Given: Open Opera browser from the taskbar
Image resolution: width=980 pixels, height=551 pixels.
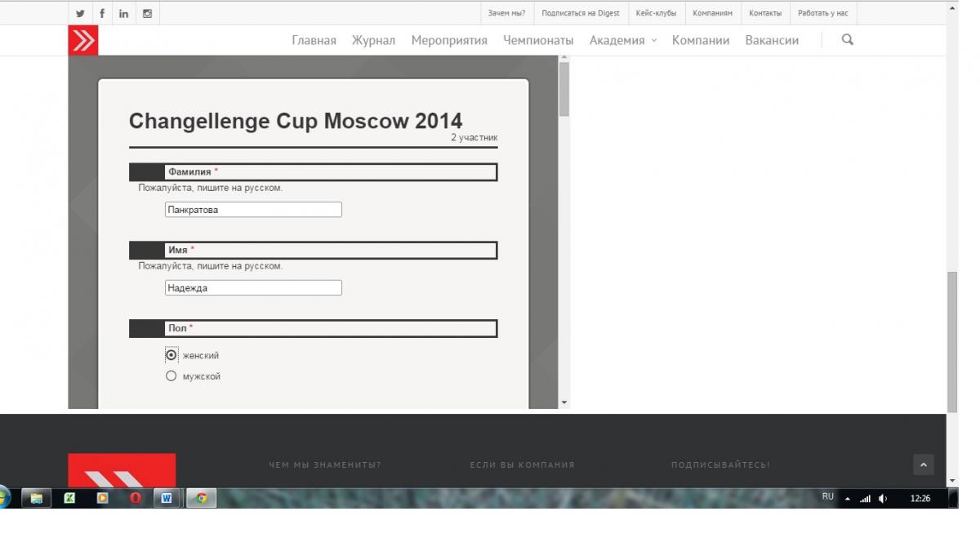Looking at the screenshot, I should [x=135, y=498].
